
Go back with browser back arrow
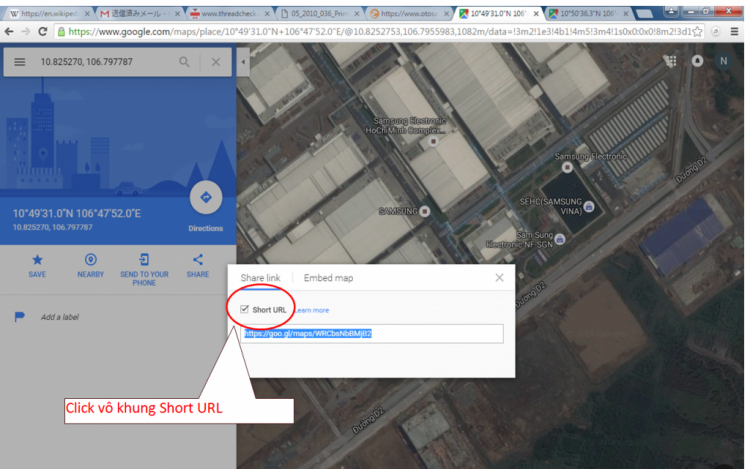click(9, 32)
